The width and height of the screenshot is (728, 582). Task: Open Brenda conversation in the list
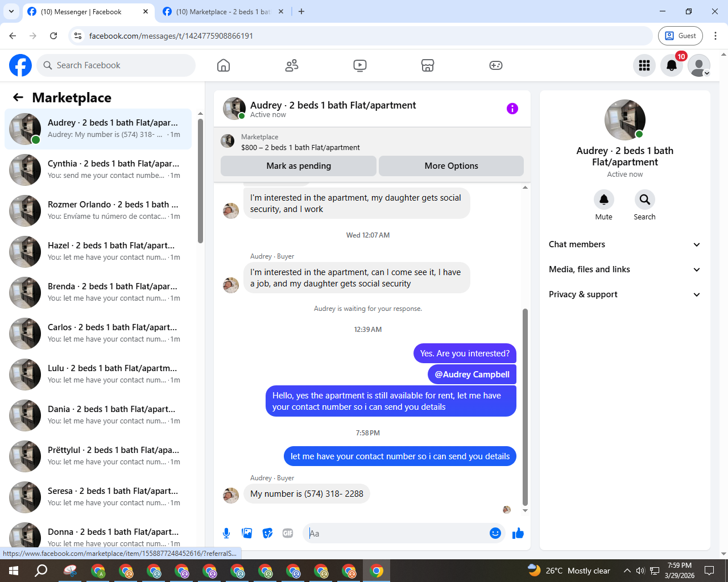click(98, 293)
